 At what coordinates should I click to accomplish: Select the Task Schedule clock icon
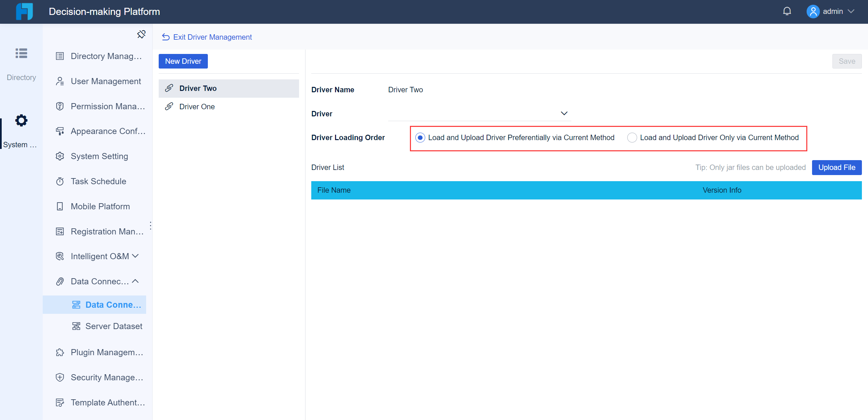coord(60,181)
